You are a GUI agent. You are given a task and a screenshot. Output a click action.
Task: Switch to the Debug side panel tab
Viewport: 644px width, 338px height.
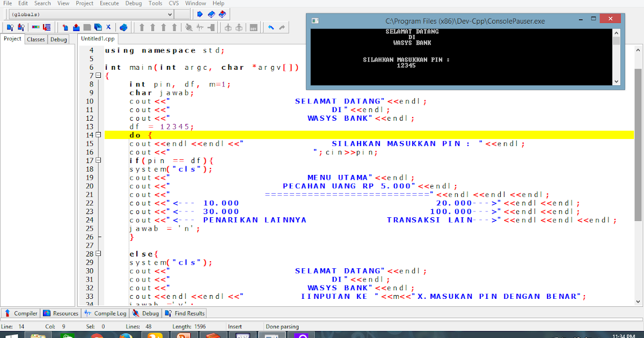(58, 39)
